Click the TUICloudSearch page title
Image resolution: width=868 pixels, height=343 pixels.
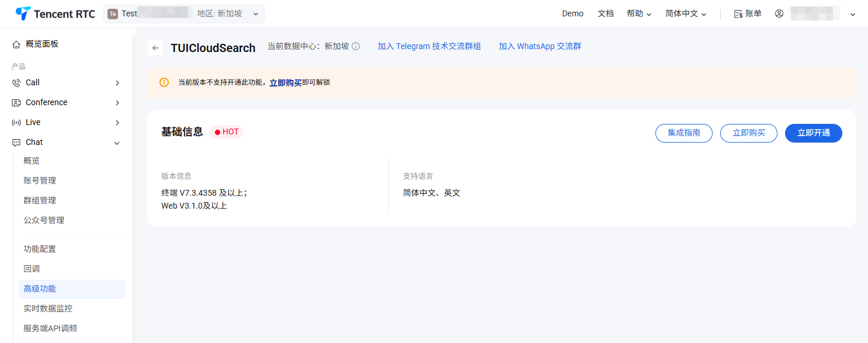click(213, 48)
